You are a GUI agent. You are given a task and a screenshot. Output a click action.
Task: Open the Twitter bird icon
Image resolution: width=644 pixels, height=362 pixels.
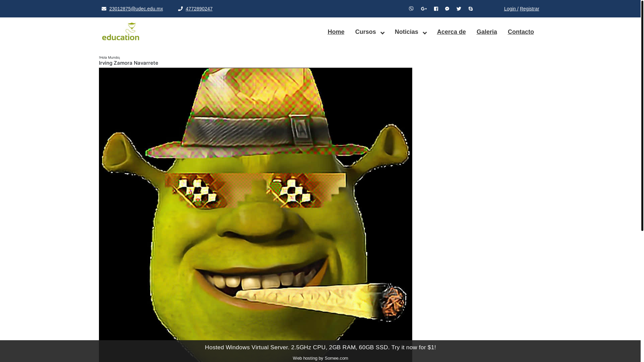(x=459, y=9)
